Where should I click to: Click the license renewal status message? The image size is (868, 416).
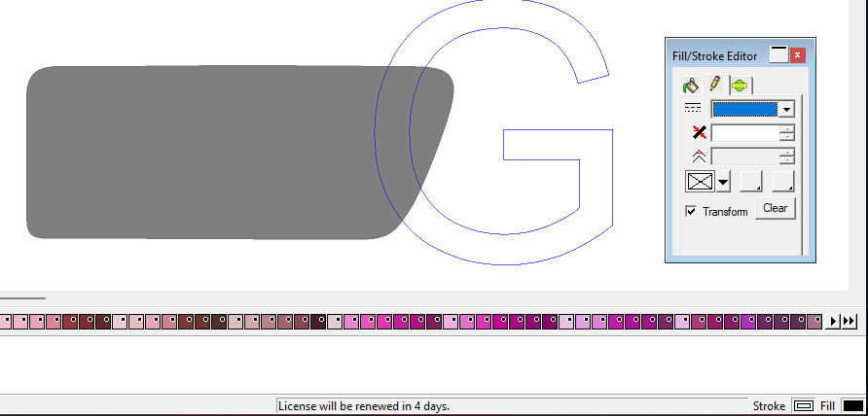pos(364,406)
